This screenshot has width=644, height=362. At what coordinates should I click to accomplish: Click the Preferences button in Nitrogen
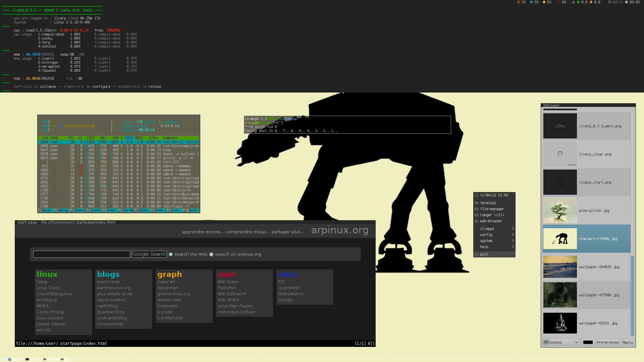click(608, 342)
